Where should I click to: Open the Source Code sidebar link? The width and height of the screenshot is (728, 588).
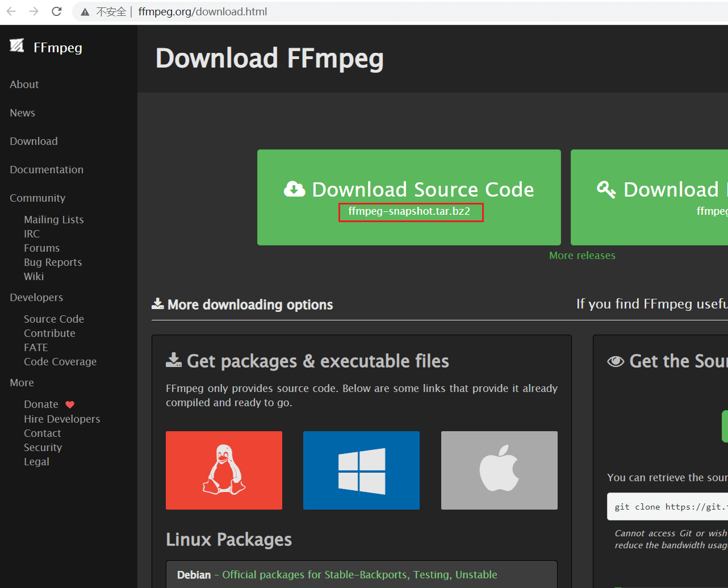click(x=54, y=319)
